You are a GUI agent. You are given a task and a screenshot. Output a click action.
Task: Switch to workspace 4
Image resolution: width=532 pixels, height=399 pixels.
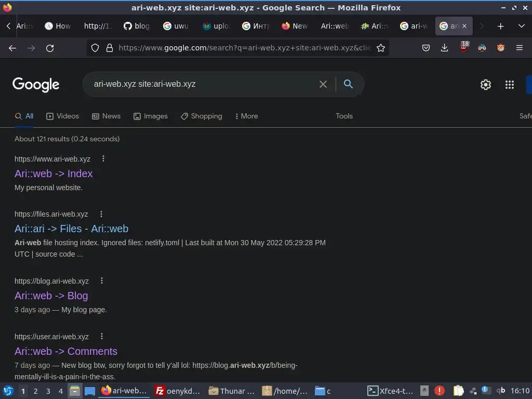[61, 391]
